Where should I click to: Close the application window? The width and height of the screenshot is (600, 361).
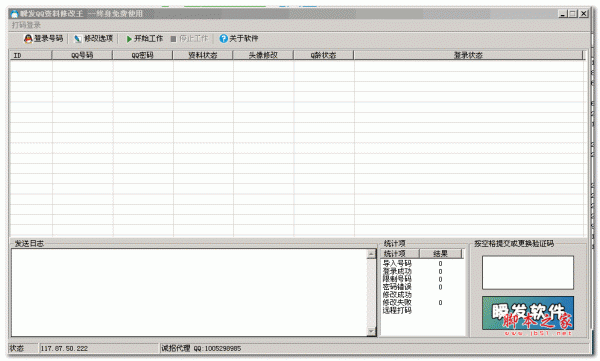pyautogui.click(x=584, y=14)
